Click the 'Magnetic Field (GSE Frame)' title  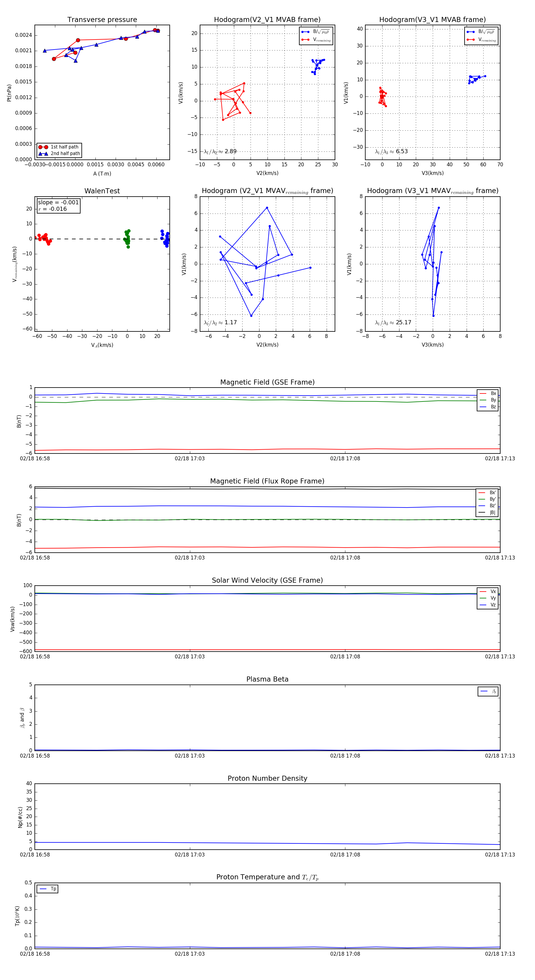(x=267, y=382)
